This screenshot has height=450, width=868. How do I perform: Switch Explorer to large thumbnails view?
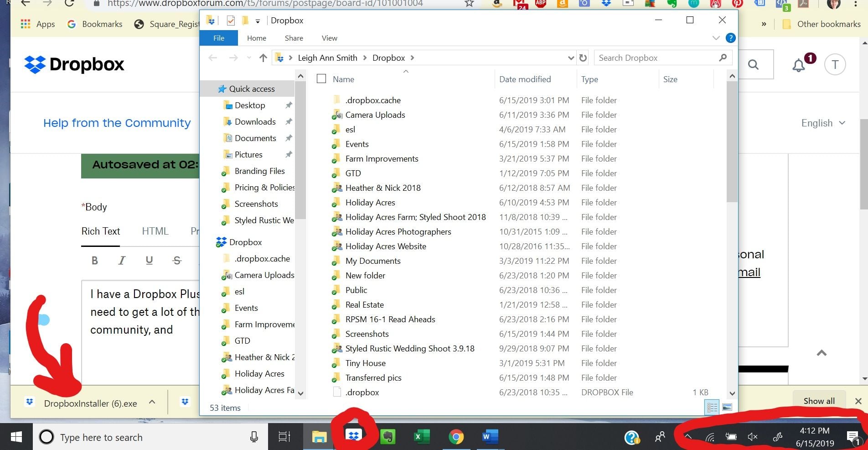(727, 407)
